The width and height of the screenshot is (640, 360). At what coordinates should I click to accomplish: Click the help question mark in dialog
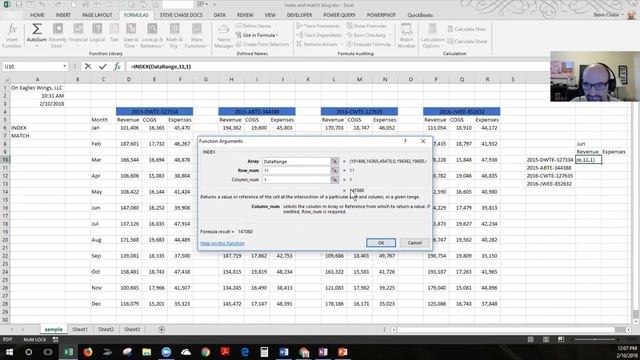pos(405,141)
